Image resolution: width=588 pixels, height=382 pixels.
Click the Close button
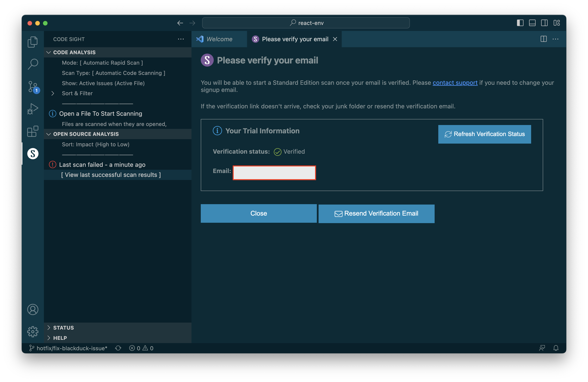pos(258,213)
